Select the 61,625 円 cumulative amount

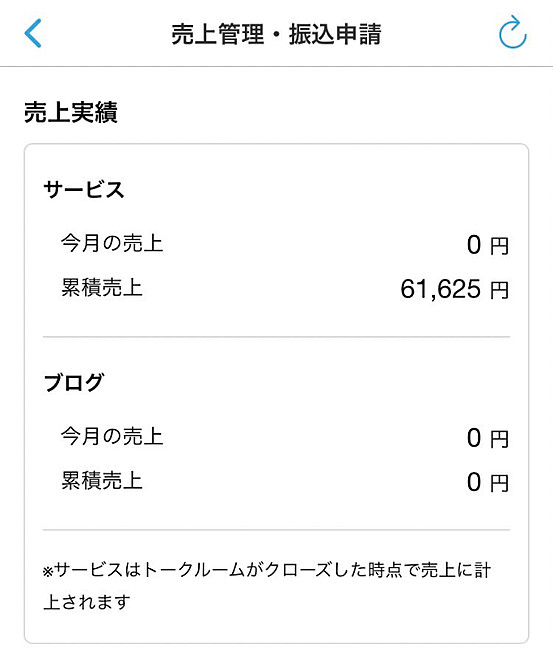click(x=455, y=289)
